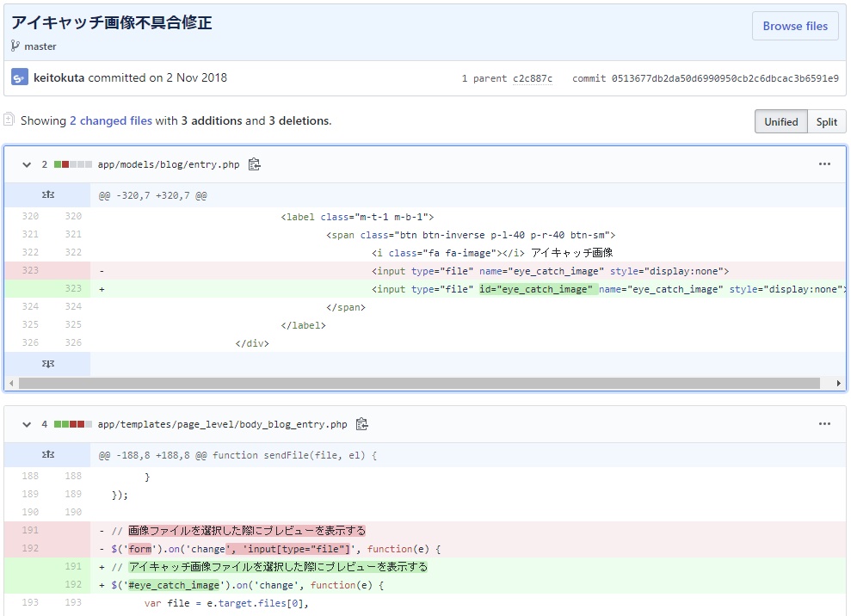
Task: Open body_blog_entry.php file path link
Action: tap(222, 424)
